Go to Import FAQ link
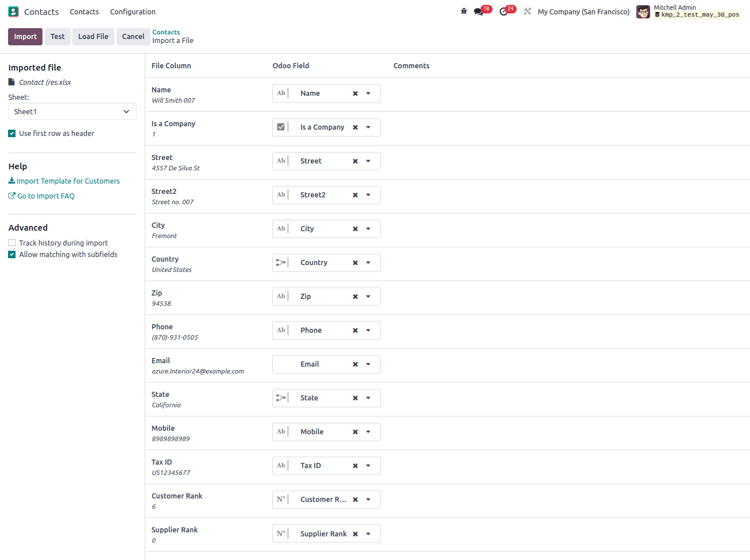Screen dimensions: 750x560 tap(46, 196)
